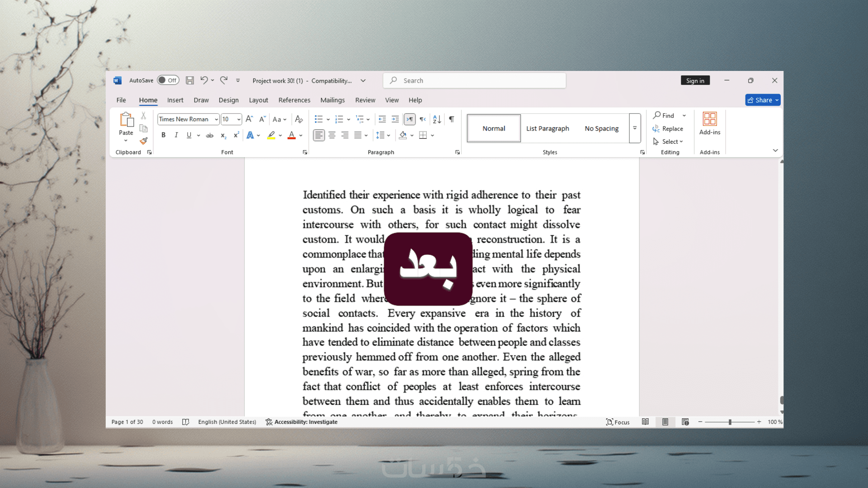Open the font name dropdown
This screenshot has width=868, height=488.
(x=217, y=119)
